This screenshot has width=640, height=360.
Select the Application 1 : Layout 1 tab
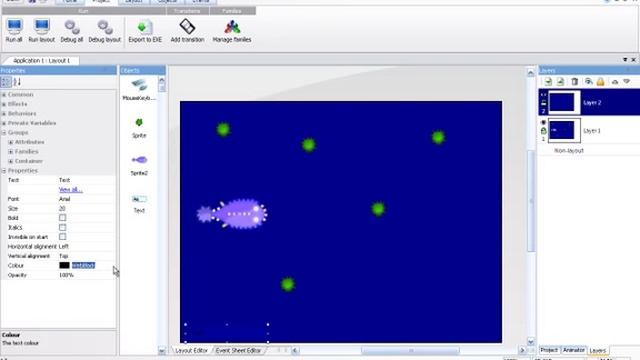click(x=41, y=60)
